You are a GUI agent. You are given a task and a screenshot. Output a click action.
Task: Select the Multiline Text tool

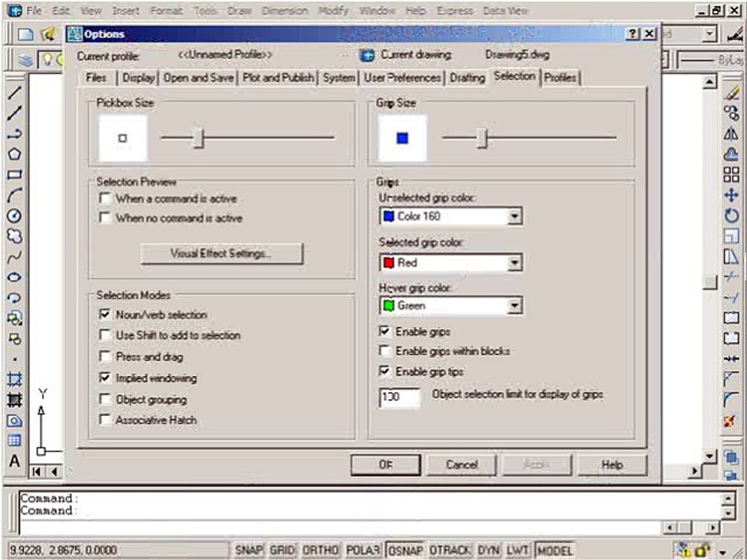[x=14, y=461]
